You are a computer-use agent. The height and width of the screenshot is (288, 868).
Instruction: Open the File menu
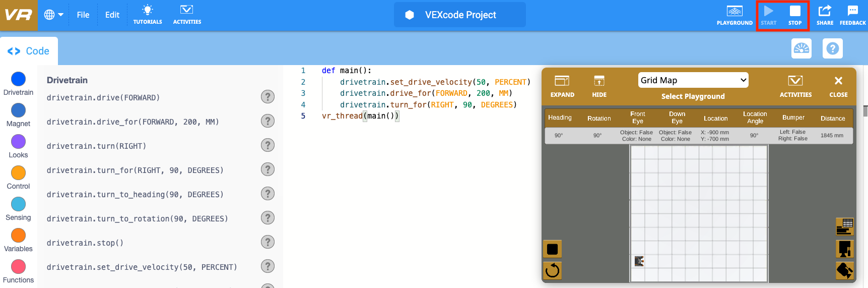click(83, 15)
